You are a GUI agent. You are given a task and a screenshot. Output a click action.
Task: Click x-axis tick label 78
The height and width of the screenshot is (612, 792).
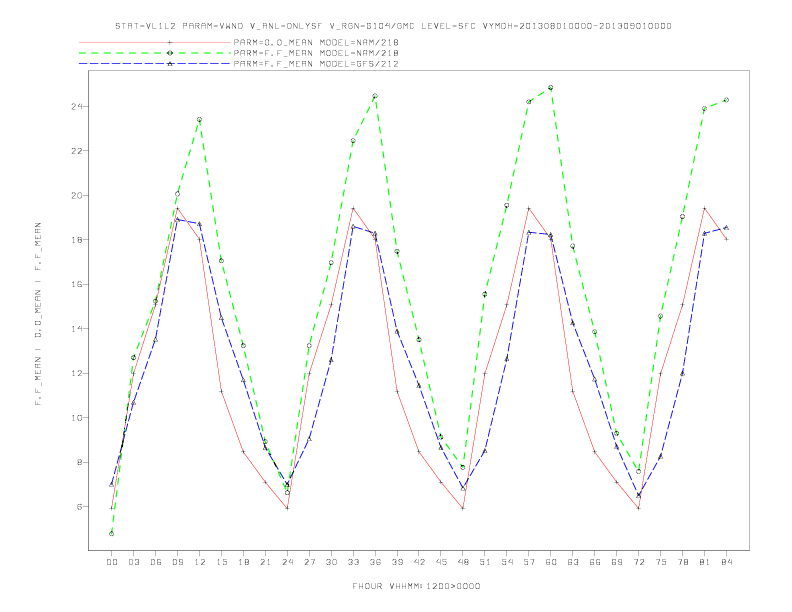pos(683,562)
